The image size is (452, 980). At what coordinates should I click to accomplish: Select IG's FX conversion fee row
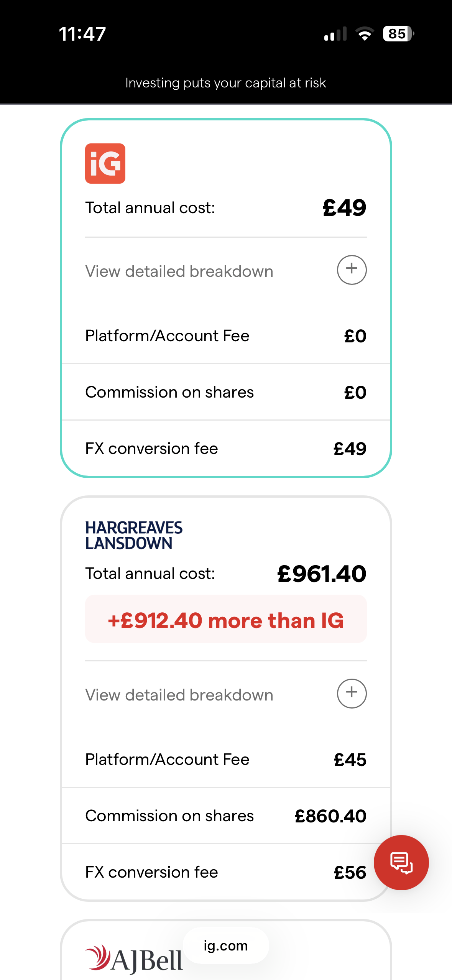(x=226, y=449)
